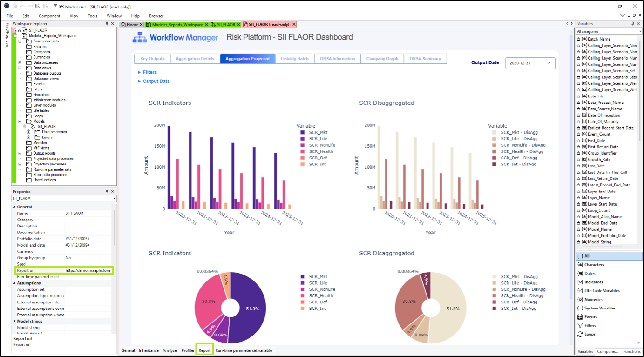This screenshot has width=644, height=357.
Task: Pin the Workspace Explorer panel
Action: coord(107,24)
